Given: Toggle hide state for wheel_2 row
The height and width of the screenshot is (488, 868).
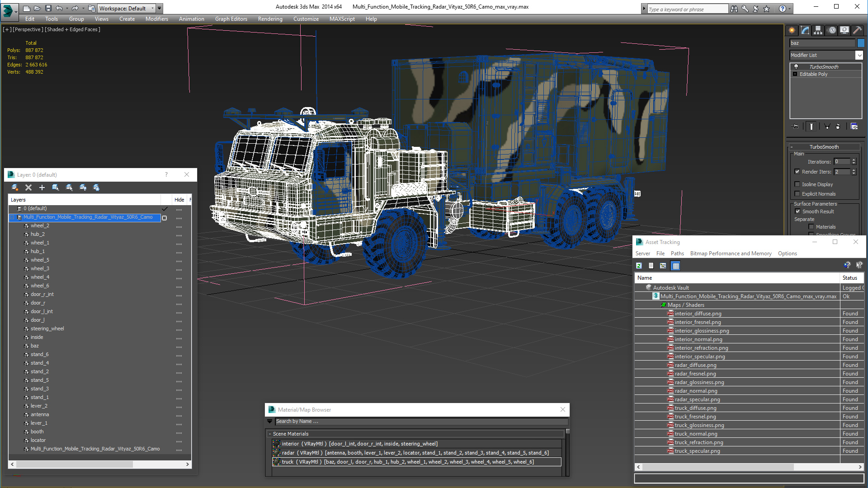Looking at the screenshot, I should click(179, 226).
